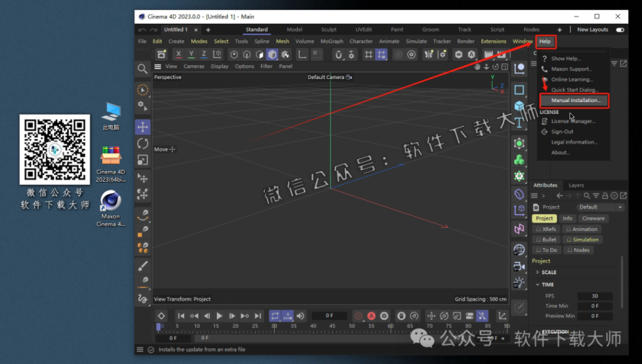Viewport: 642px width, 364px height.
Task: Click Manual Installation in the Help menu
Action: coord(574,100)
